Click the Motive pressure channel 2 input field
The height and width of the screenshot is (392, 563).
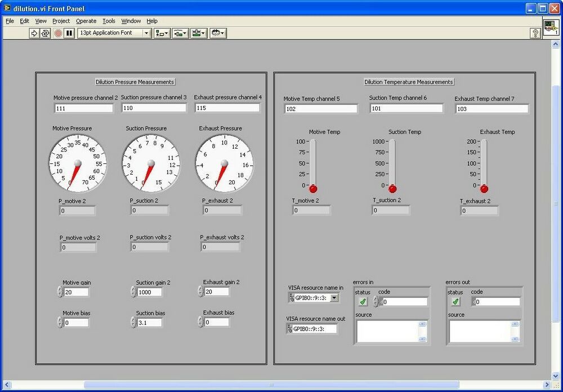[83, 108]
